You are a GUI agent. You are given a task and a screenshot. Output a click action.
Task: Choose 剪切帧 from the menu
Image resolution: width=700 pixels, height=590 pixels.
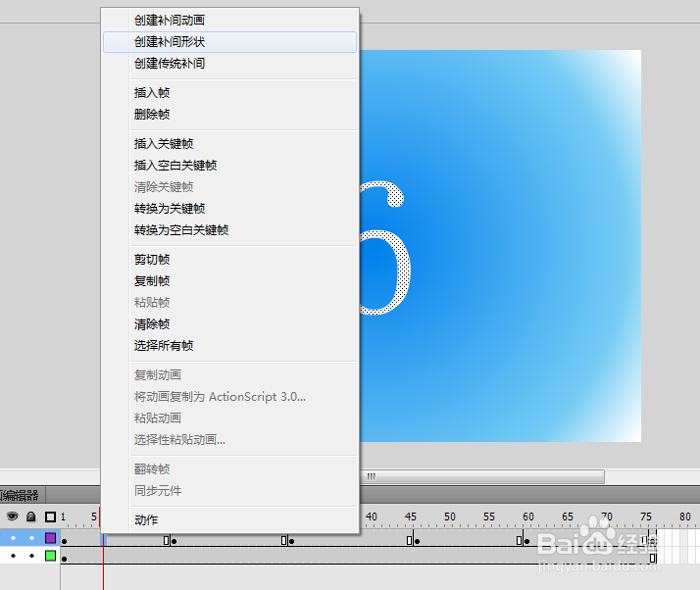[x=230, y=260]
